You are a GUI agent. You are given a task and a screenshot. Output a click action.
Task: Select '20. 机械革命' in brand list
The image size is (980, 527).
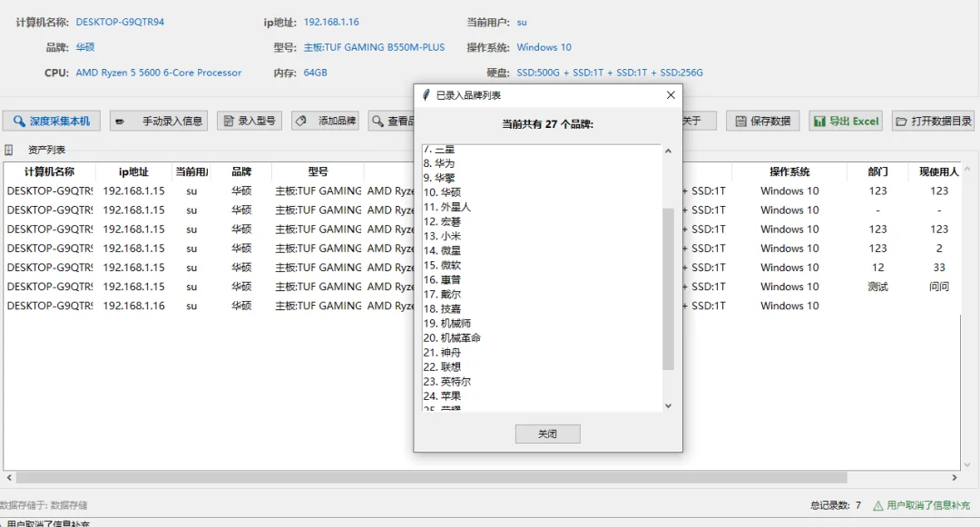point(452,337)
